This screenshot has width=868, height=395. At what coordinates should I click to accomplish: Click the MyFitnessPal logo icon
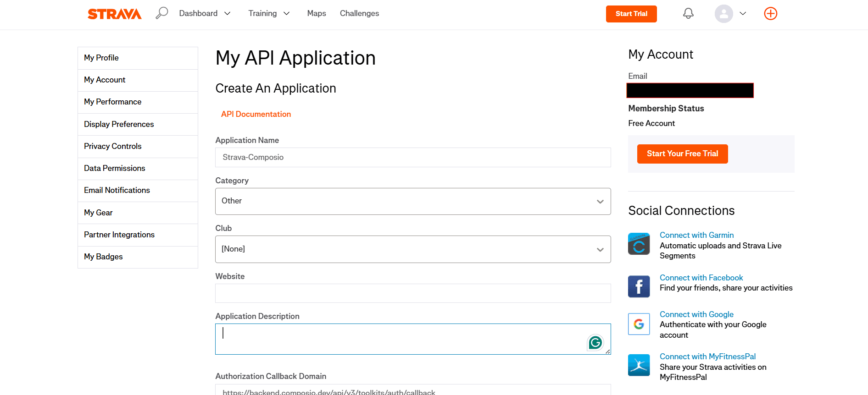(639, 365)
